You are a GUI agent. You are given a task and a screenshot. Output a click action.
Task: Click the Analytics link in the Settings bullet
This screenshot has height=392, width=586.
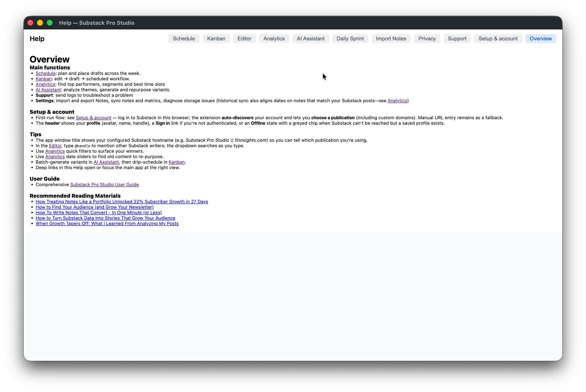pyautogui.click(x=397, y=101)
